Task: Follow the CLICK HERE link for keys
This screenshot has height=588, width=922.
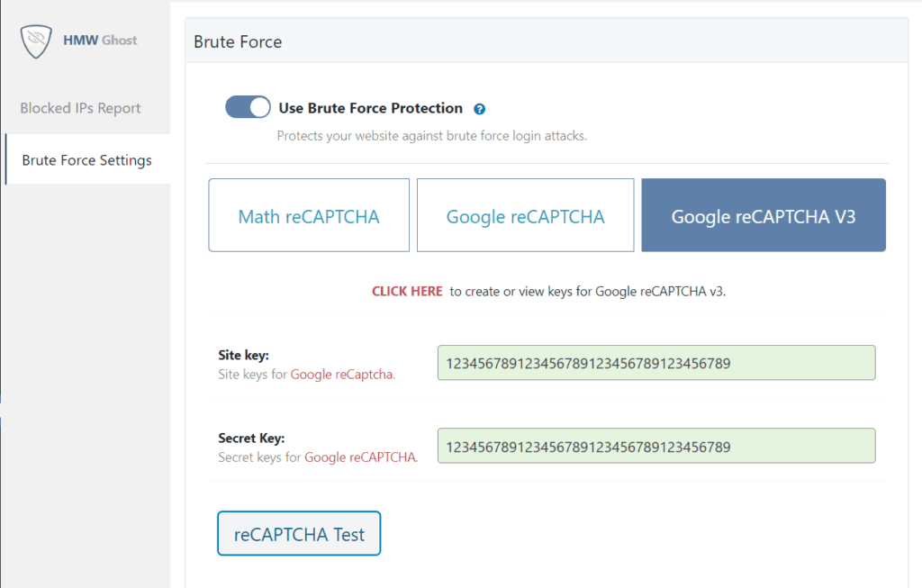Action: 407,291
